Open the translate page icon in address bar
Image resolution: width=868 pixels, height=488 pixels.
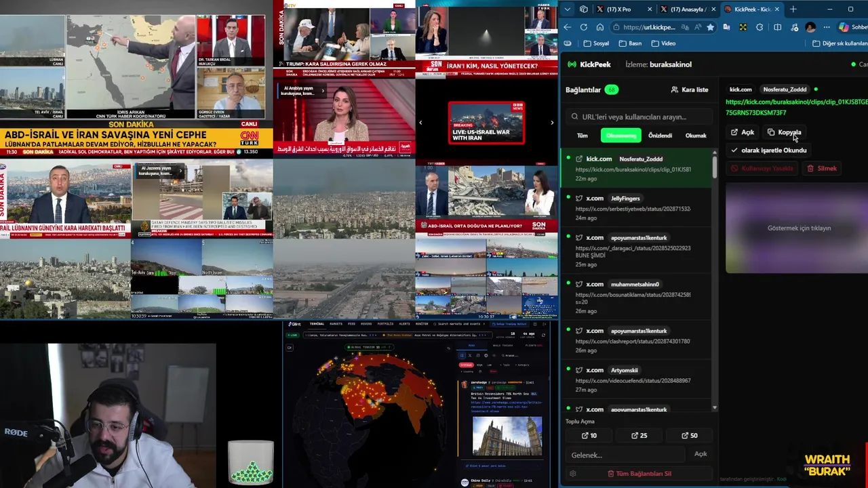(685, 27)
